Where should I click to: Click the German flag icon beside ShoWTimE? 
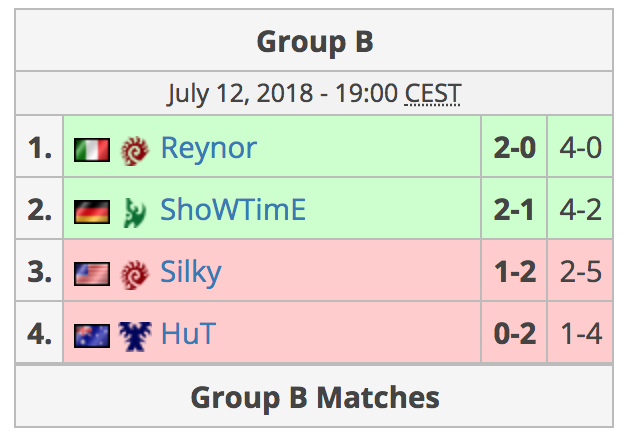pos(92,212)
